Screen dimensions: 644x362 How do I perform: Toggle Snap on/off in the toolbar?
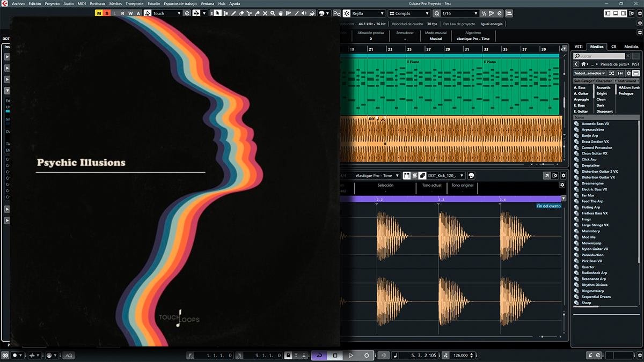347,13
